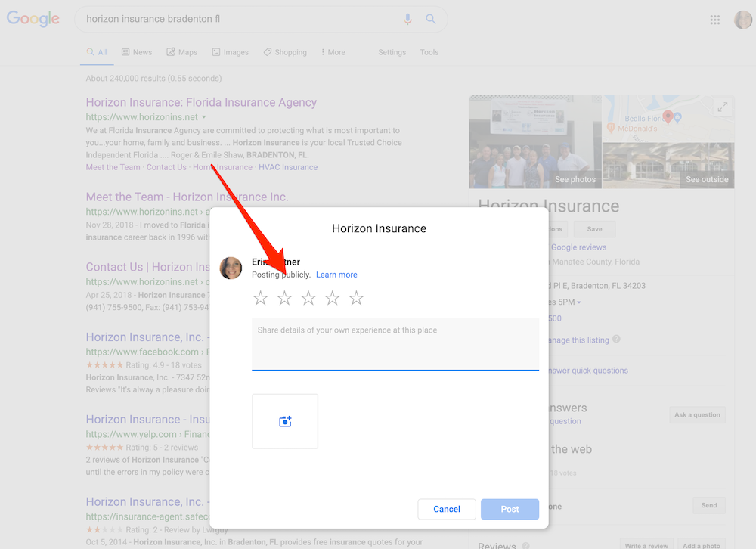Click the voice search microphone icon

tap(408, 19)
